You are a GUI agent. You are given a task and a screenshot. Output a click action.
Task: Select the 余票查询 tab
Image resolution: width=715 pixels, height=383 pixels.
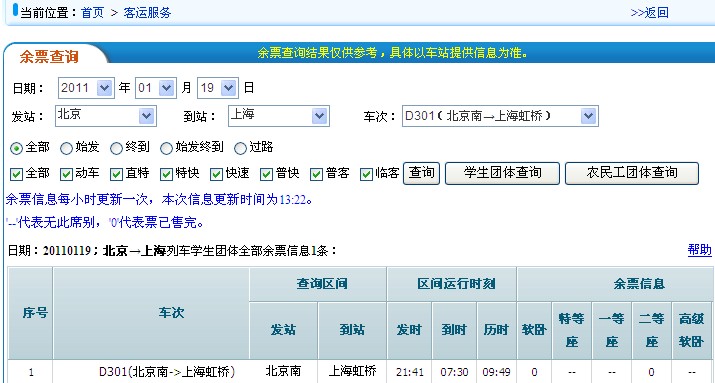49,57
